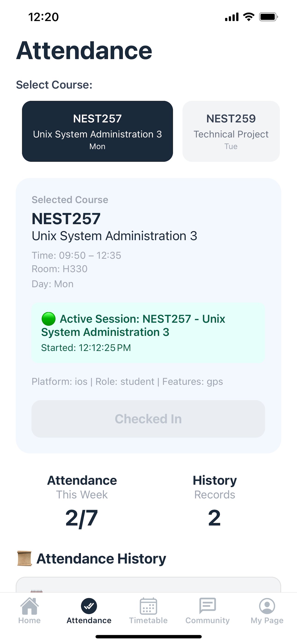Select the NEST257 Unix System Administration course

[97, 131]
